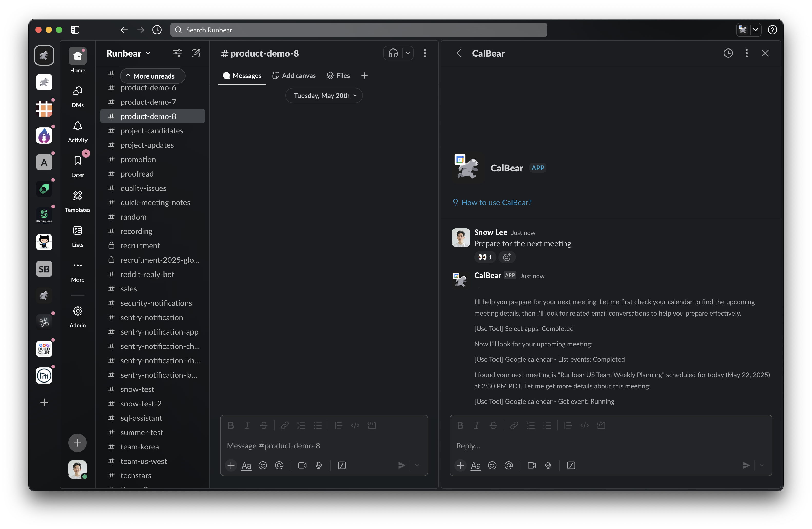Add emoji reaction to Snow Lee's message

click(507, 257)
